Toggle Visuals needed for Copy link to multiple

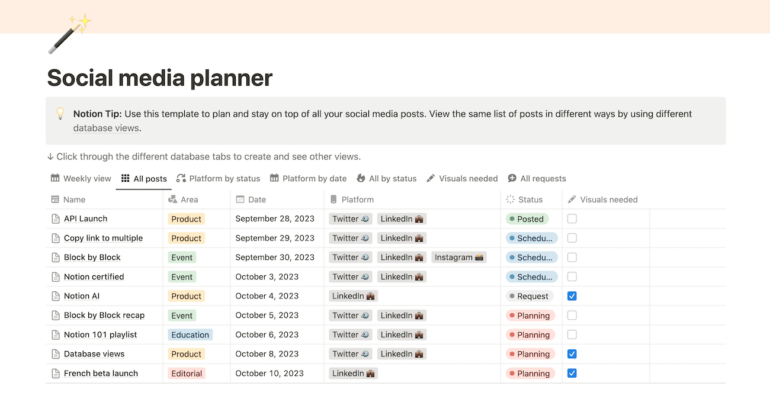point(572,238)
